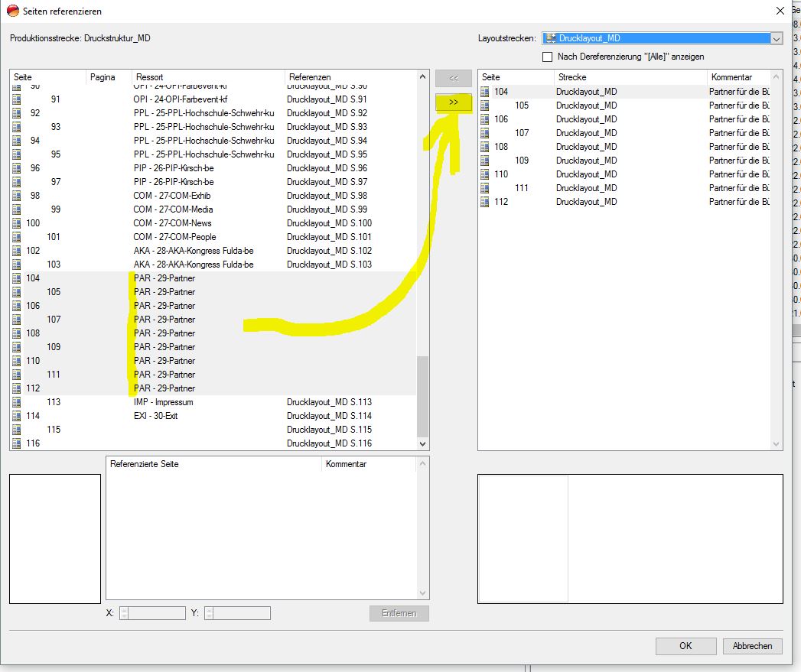Click page icon of row 100 COM-News
Viewport: 801px width, 672px height.
coord(17,223)
